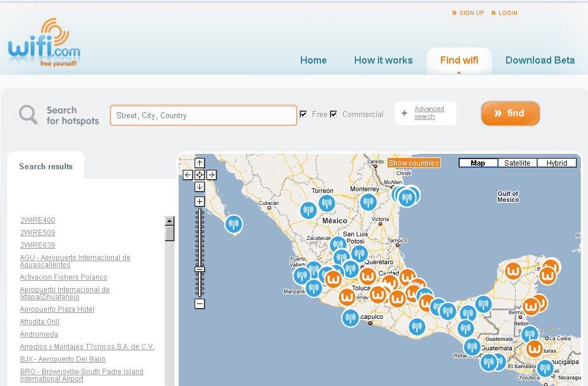Open the 2WIRE639 hotspot result
The height and width of the screenshot is (386, 588).
pyautogui.click(x=37, y=245)
